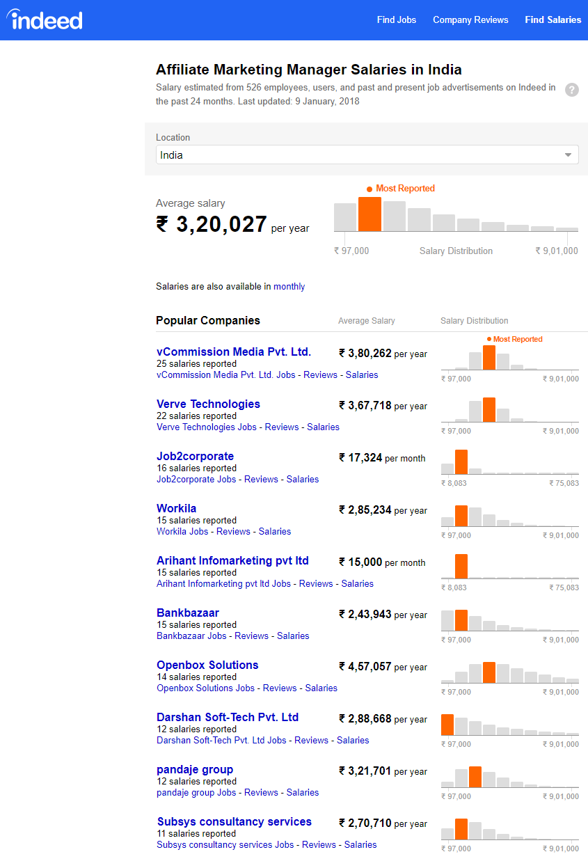Viewport: 588px width, 868px height.
Task: Open Openbox Solutions Salaries link
Action: tap(321, 688)
